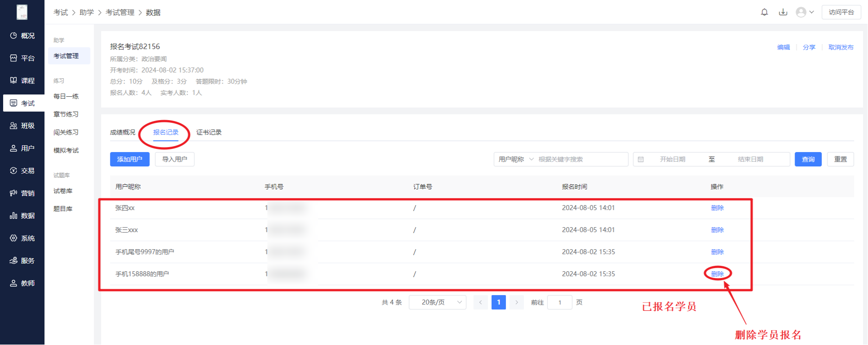Image resolution: width=868 pixels, height=345 pixels.
Task: Open the user avatar account menu
Action: pos(805,12)
